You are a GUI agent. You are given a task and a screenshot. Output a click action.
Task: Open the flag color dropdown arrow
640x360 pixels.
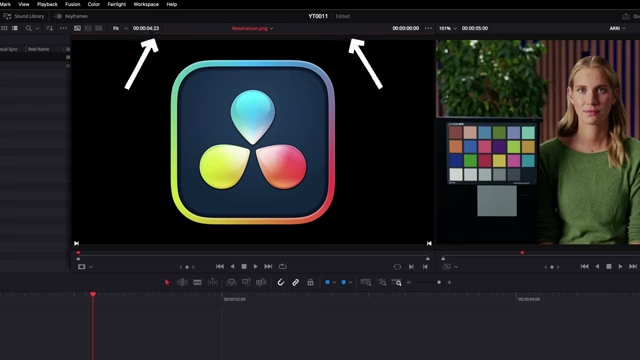334,282
